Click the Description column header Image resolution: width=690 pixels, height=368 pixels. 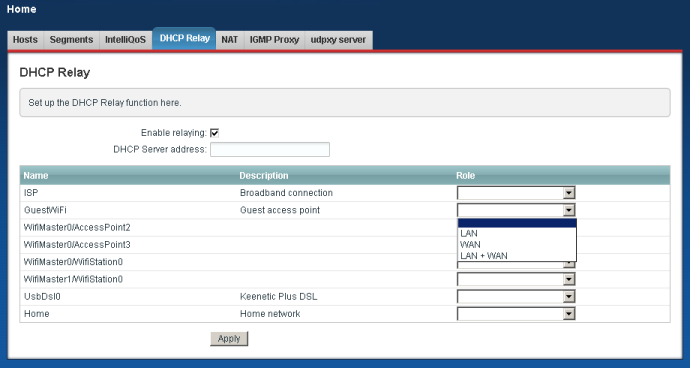click(x=264, y=176)
